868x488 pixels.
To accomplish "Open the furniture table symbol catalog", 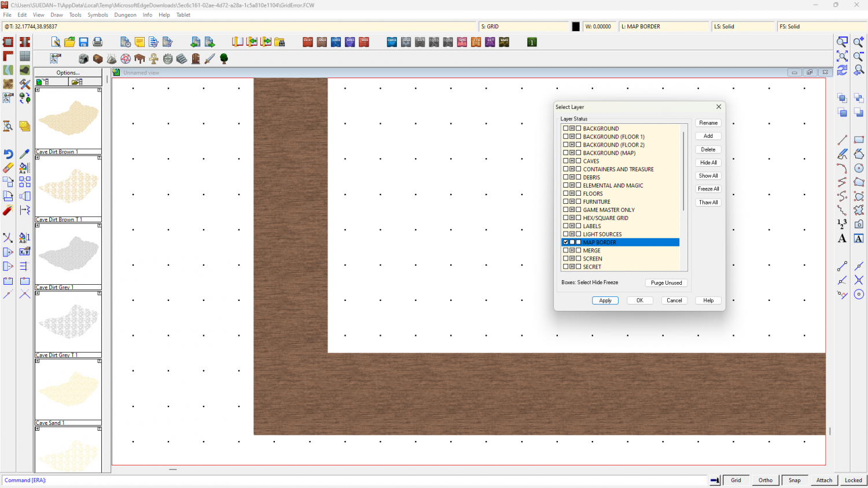I will coord(139,59).
